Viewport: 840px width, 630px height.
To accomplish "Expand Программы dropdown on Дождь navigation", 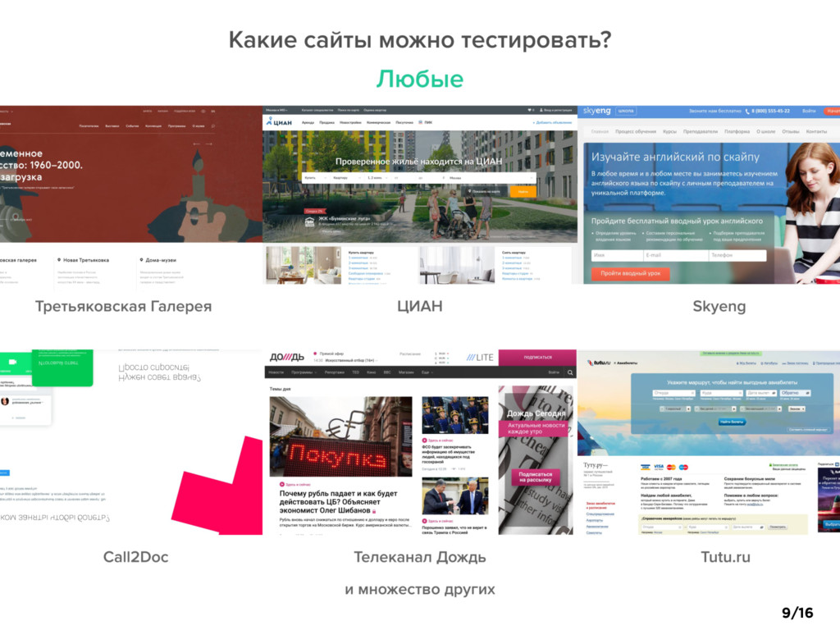I will click(303, 372).
